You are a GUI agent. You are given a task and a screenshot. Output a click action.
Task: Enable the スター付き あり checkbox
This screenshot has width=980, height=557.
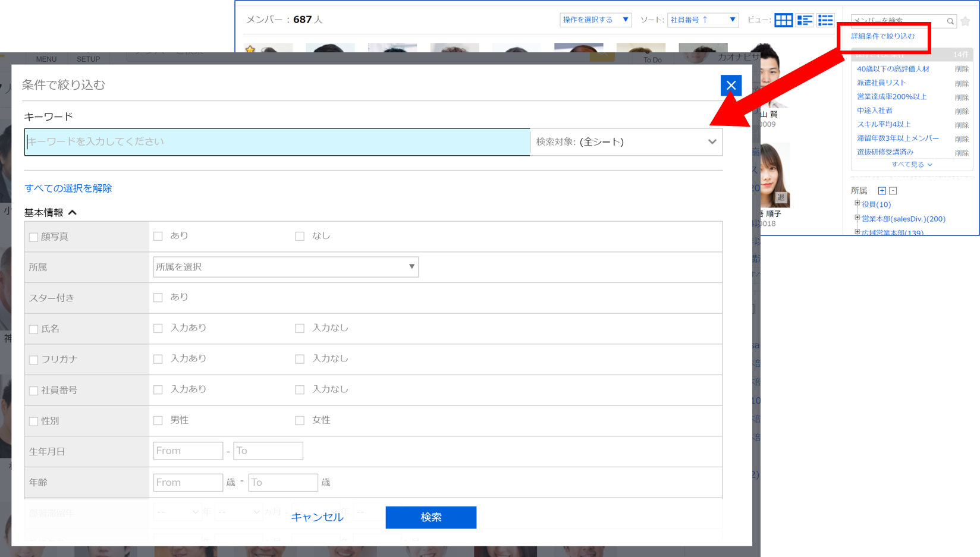coord(158,297)
